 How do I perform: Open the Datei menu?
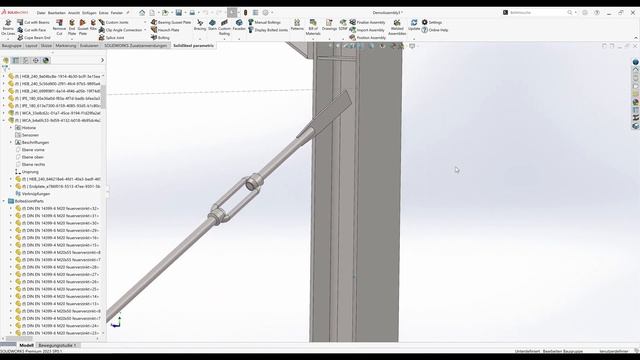tap(41, 13)
